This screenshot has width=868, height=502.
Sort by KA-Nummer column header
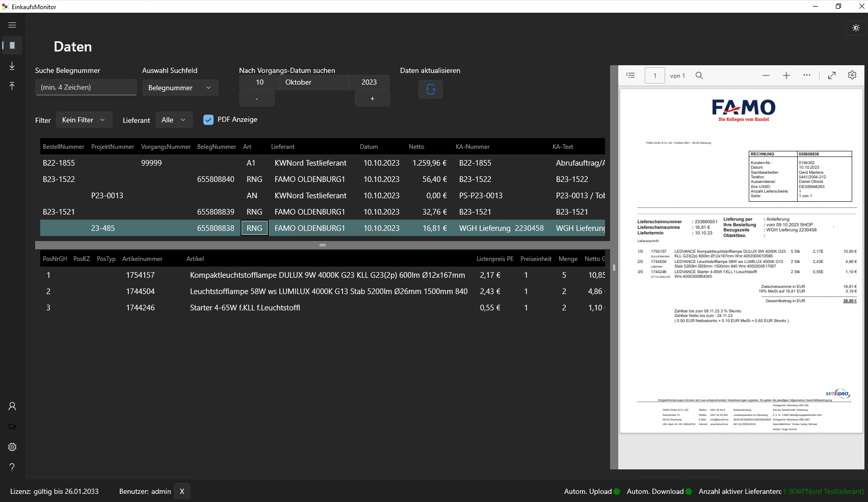472,147
